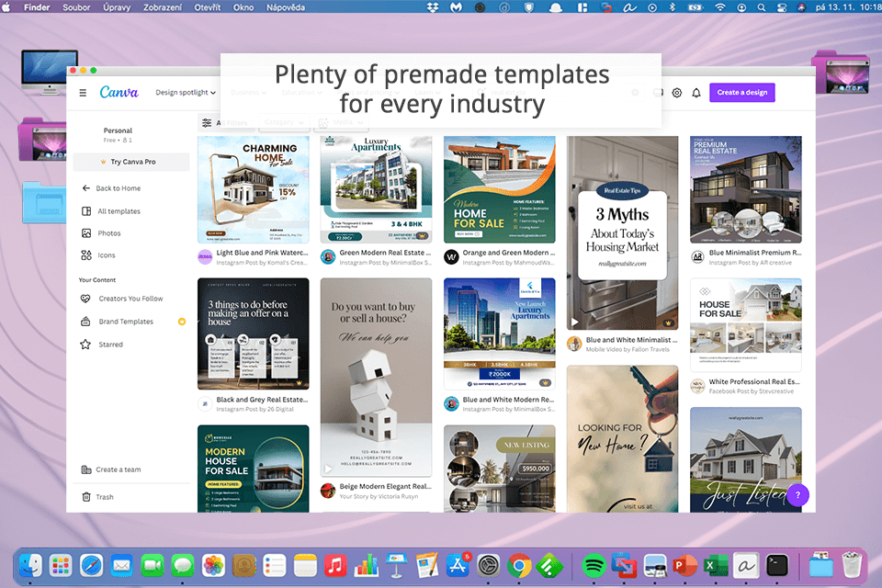This screenshot has width=882, height=588.
Task: Click the Photos sidebar icon
Action: pos(86,233)
